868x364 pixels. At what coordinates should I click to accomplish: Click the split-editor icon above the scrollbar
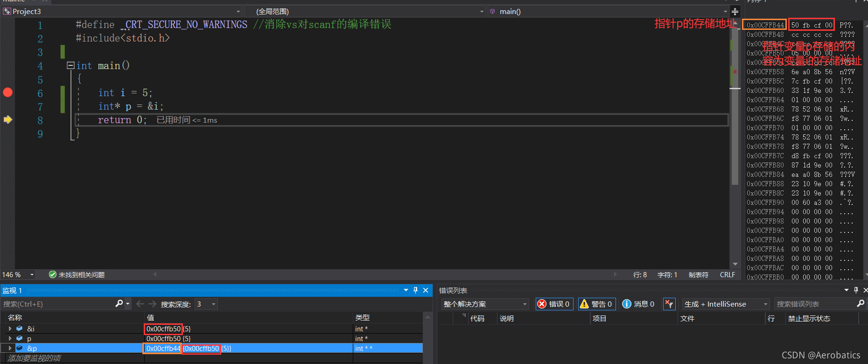click(x=735, y=12)
